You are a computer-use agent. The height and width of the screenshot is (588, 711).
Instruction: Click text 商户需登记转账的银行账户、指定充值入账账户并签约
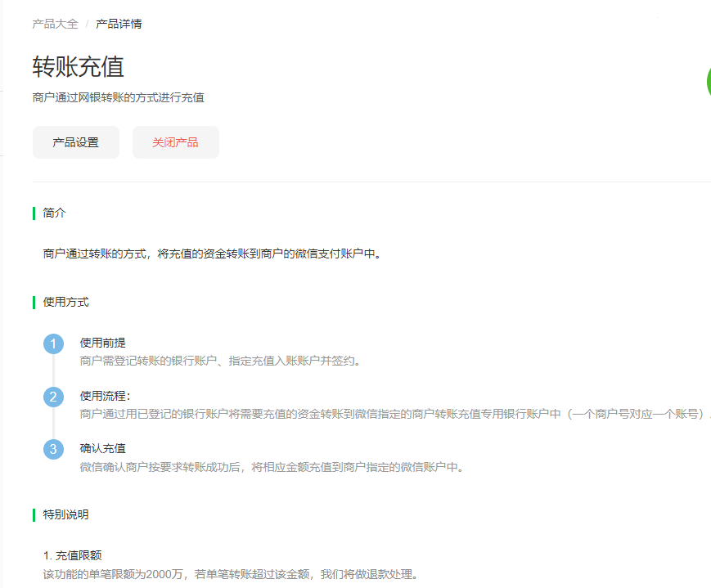coord(220,361)
